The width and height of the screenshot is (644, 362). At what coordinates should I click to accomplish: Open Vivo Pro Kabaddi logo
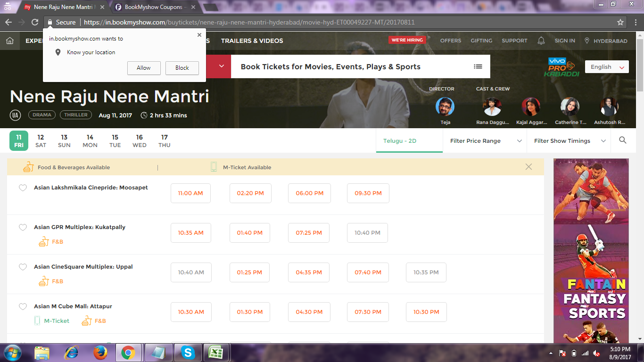pos(561,67)
